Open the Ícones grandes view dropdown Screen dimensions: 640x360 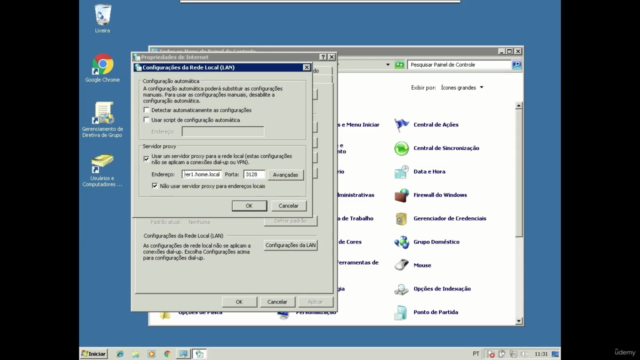click(462, 88)
